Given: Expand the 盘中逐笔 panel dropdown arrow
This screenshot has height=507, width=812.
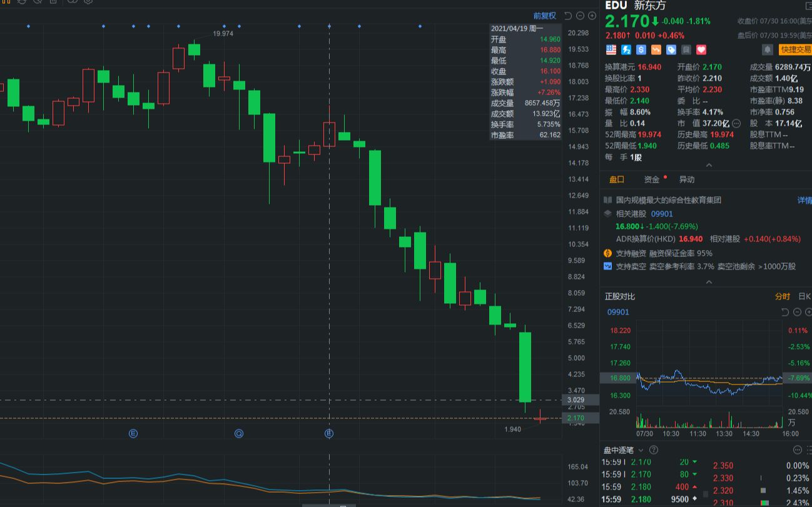Looking at the screenshot, I should tap(641, 450).
